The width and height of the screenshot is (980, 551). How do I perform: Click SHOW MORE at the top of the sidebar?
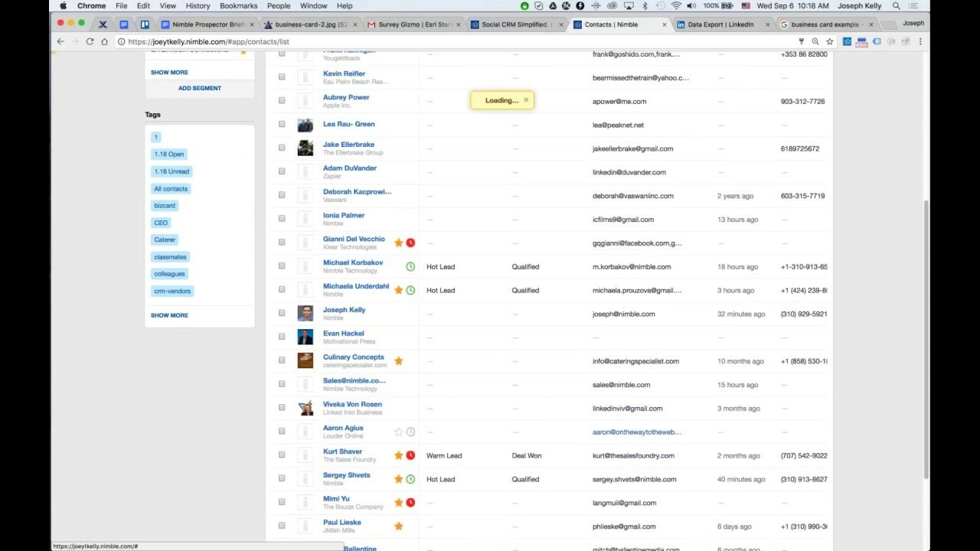pos(168,72)
